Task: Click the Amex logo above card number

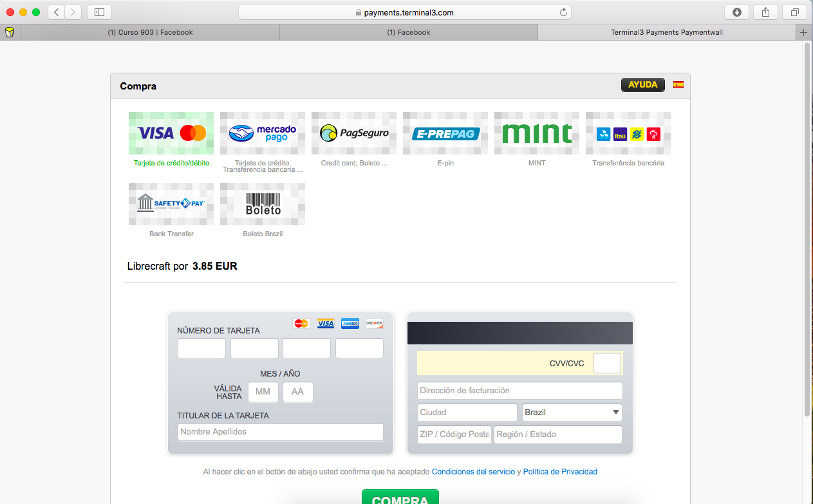Action: (350, 323)
